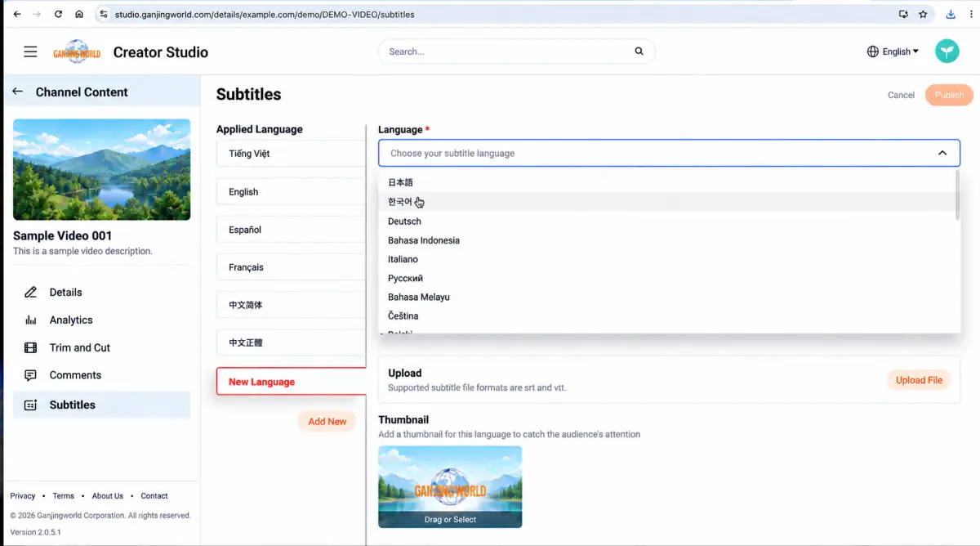Click the Details pencil icon
The width and height of the screenshot is (980, 546).
tap(31, 292)
